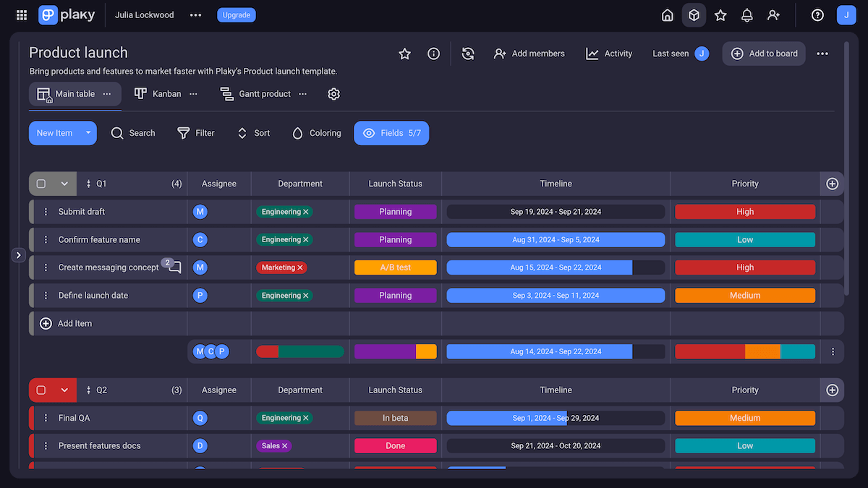This screenshot has height=488, width=868.
Task: Click the Priority color distribution bar in Q1 summary
Action: click(x=744, y=351)
